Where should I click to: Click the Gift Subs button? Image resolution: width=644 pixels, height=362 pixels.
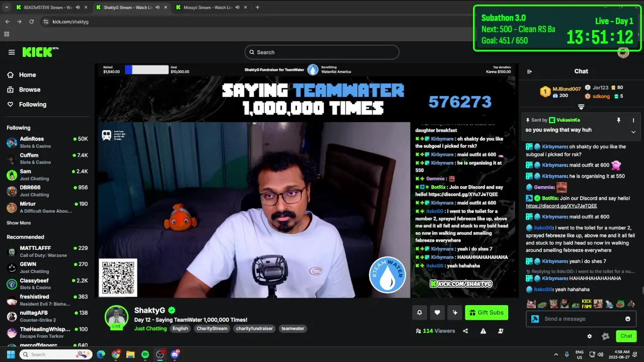(x=487, y=313)
